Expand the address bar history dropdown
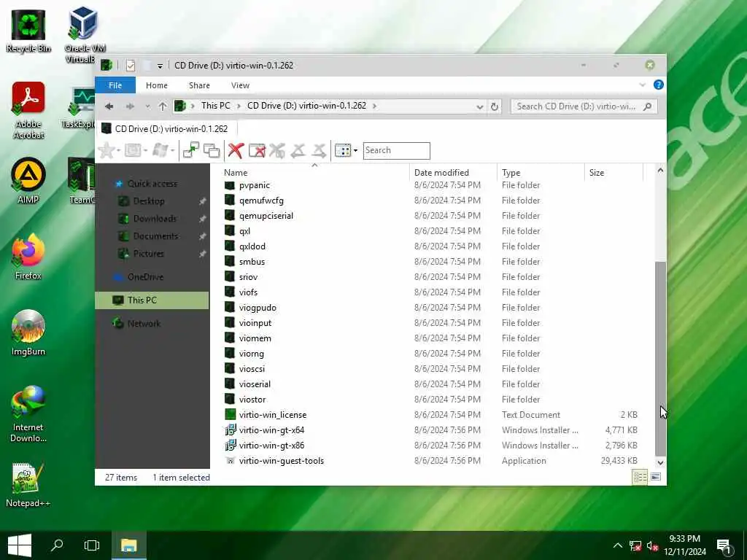 [x=480, y=106]
